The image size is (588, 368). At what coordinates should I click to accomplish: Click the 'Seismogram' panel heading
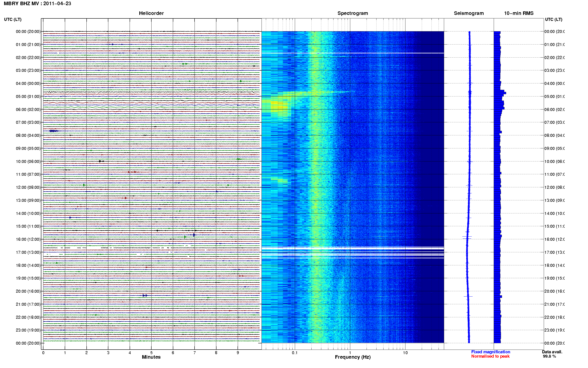click(x=469, y=13)
